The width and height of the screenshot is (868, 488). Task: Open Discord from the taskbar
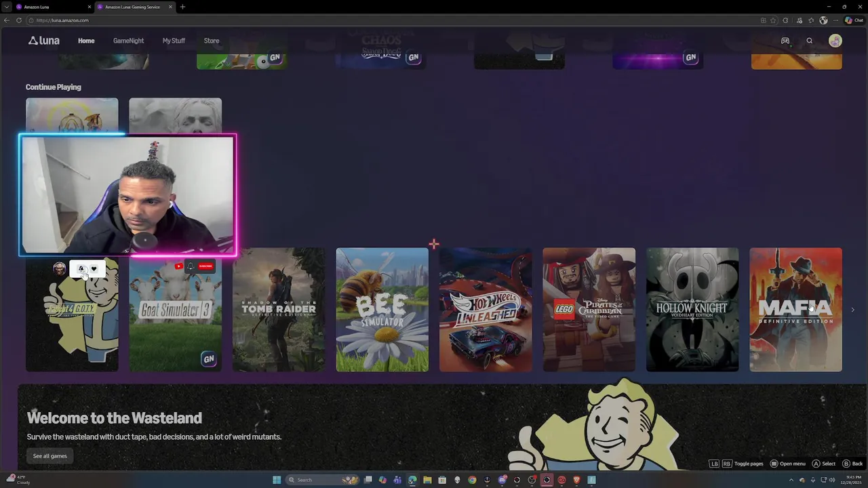tap(502, 480)
